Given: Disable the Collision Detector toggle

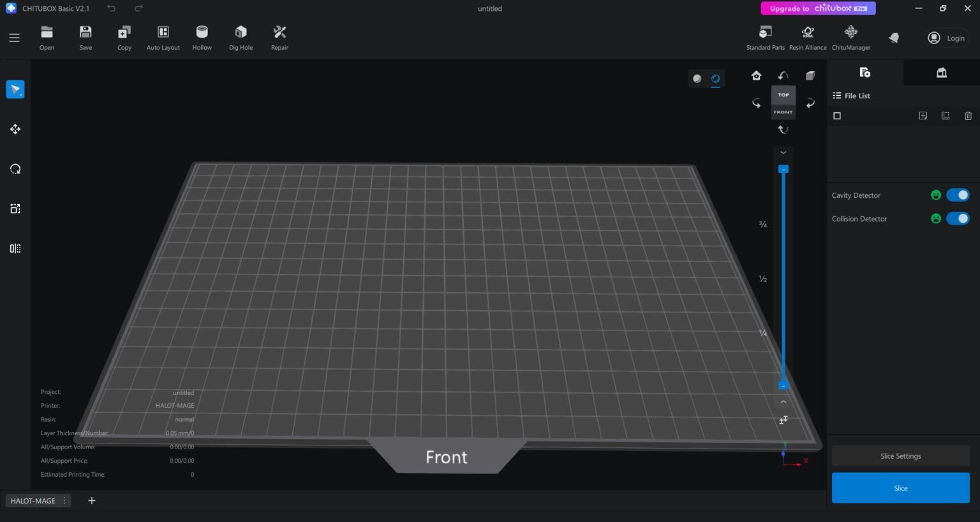Looking at the screenshot, I should coord(958,218).
